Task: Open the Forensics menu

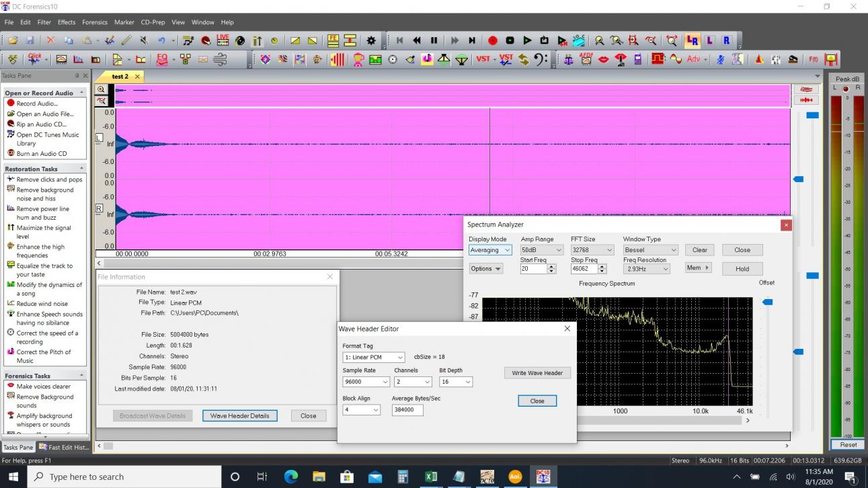Action: tap(95, 22)
